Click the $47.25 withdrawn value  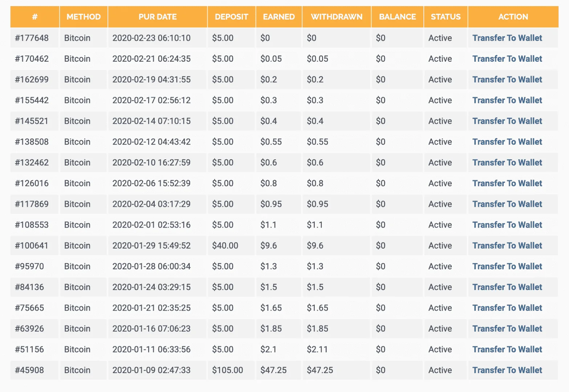pos(320,370)
